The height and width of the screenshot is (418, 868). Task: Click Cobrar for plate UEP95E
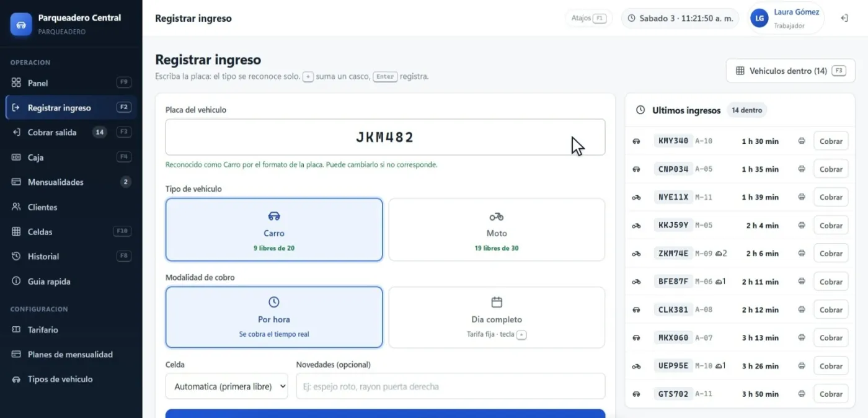(x=831, y=366)
